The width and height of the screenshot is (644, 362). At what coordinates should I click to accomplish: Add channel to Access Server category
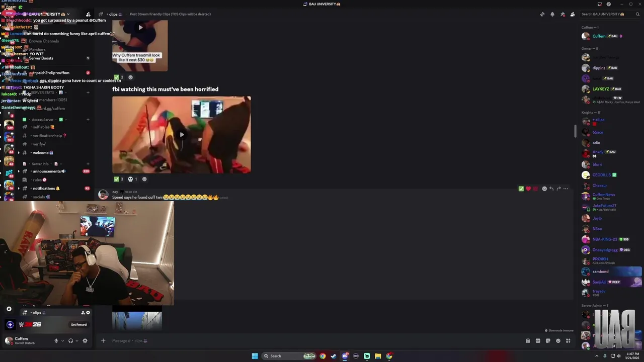(88, 120)
